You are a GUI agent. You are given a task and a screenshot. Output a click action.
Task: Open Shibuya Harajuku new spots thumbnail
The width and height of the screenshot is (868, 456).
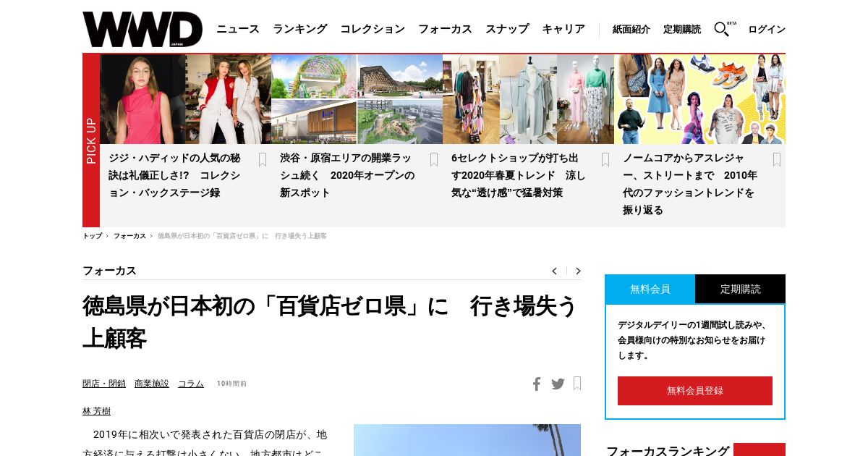coord(357,99)
